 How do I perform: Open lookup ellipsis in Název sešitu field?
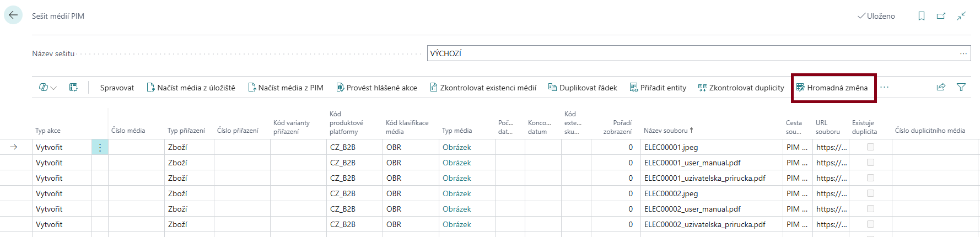963,53
